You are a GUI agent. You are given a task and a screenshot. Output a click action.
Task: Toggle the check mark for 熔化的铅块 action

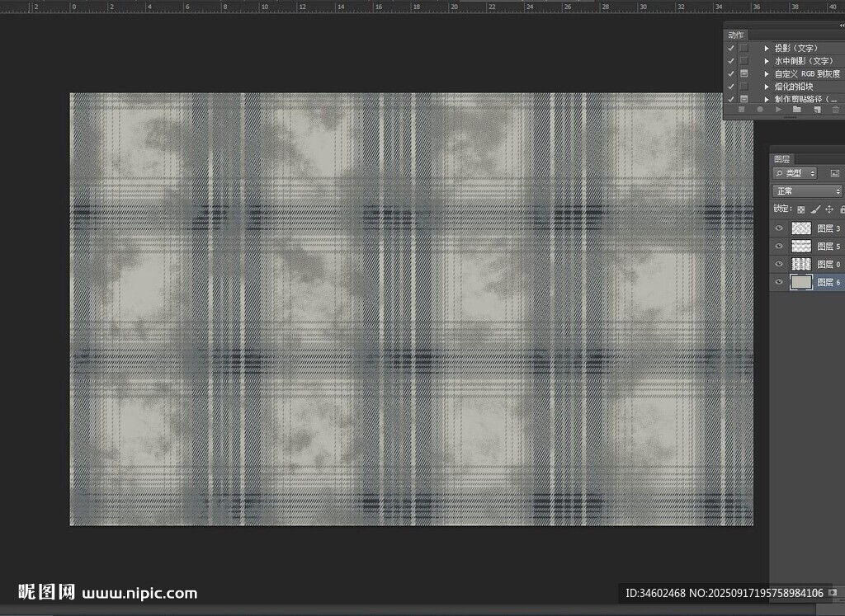pos(731,86)
